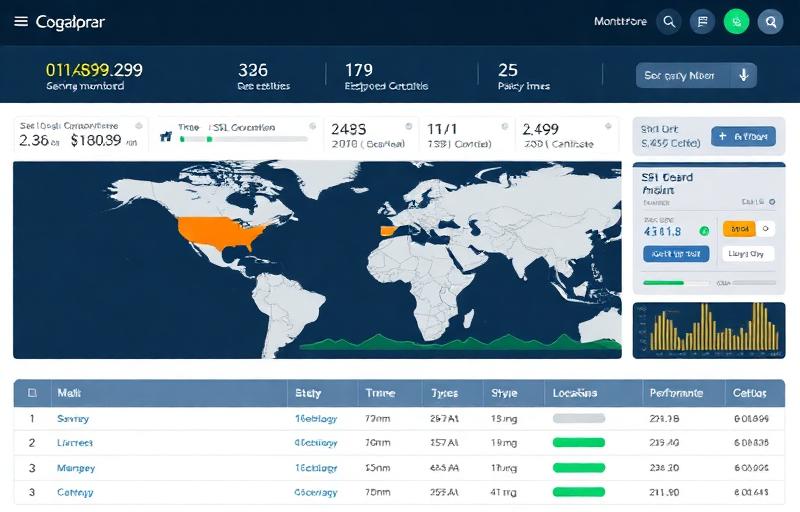Screen dimensions: 800x512
Task: Open the dropdown selector in blue banner
Action: click(x=696, y=75)
